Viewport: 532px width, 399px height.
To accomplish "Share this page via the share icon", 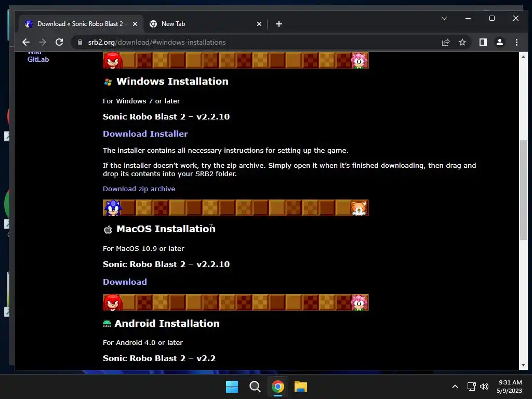I will click(x=445, y=43).
